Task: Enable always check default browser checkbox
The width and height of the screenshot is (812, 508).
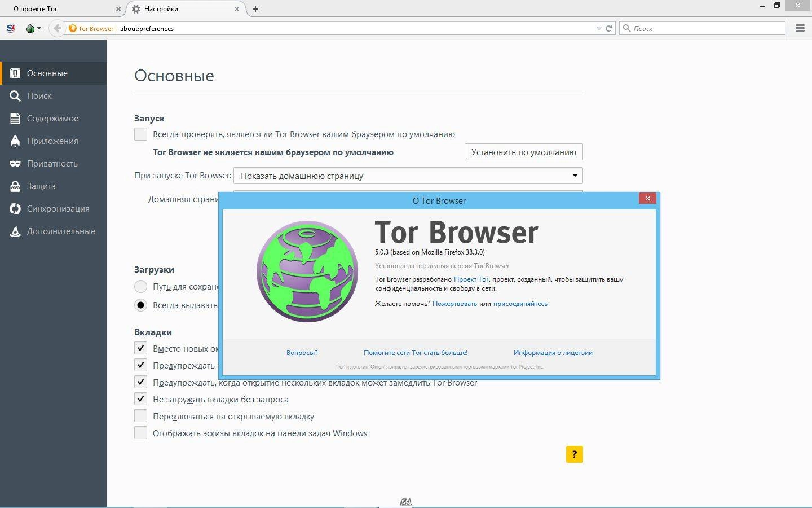Action: 140,134
